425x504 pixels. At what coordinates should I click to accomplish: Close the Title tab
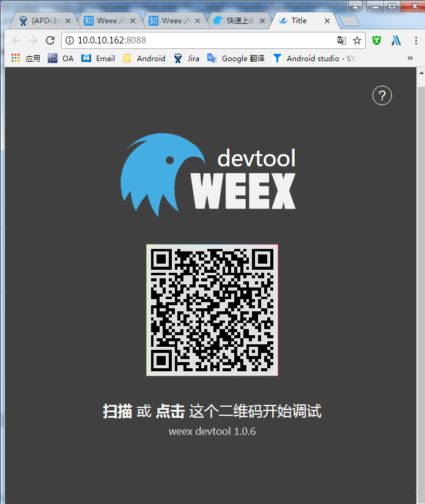(327, 20)
